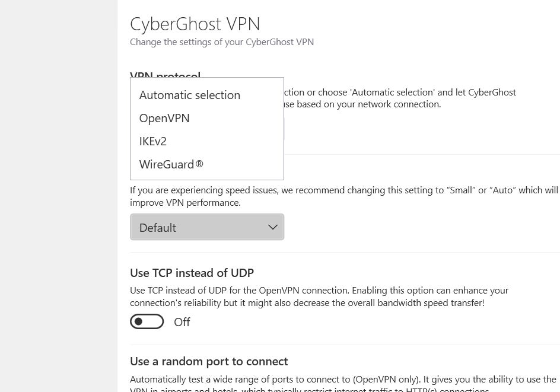Screen dimensions: 560x392
Task: Click the speed issues recommendation text
Action: (x=343, y=196)
